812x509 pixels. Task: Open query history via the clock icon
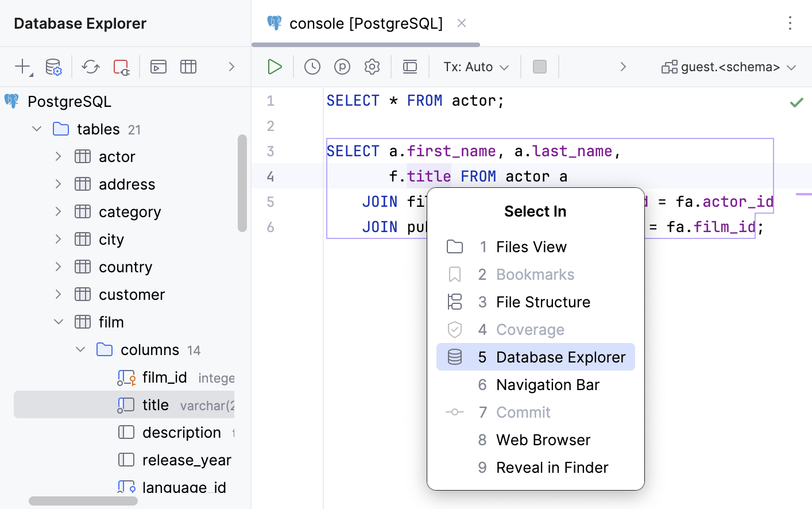coord(312,67)
